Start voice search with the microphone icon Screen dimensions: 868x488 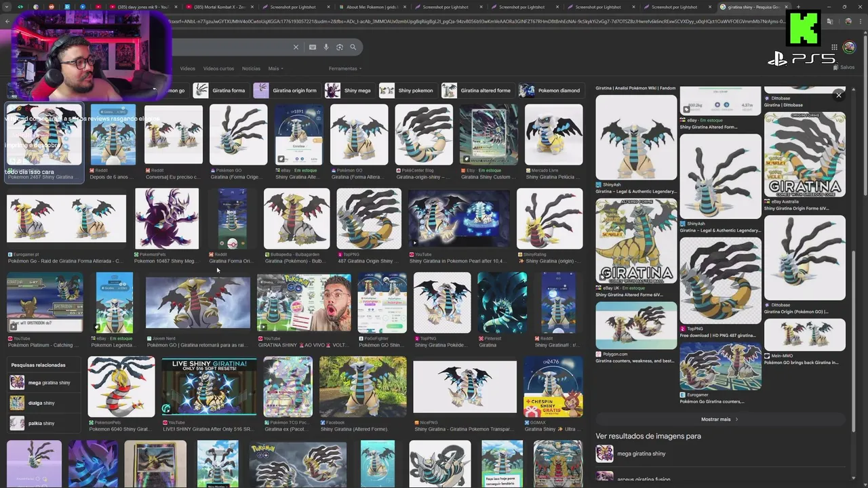coord(326,47)
